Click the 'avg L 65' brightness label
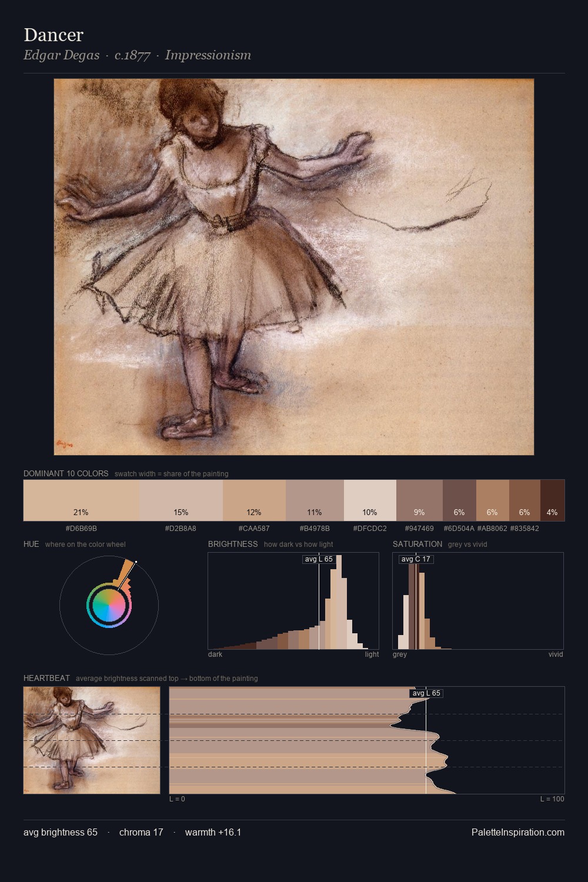The image size is (588, 882). 319,559
